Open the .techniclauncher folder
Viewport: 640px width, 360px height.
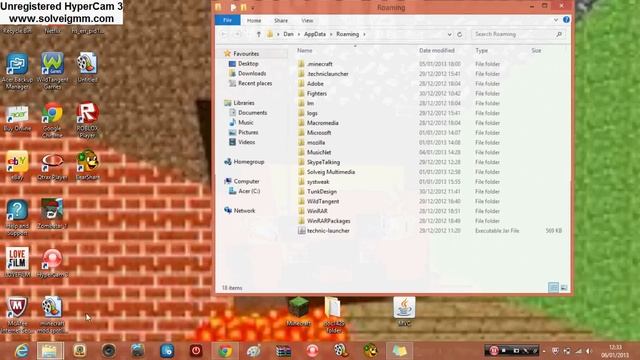pos(328,74)
